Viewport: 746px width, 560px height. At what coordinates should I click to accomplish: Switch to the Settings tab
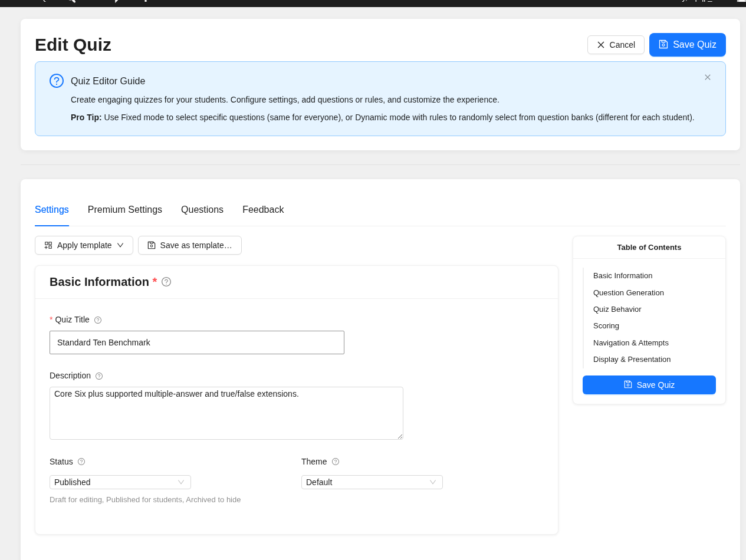coord(52,210)
